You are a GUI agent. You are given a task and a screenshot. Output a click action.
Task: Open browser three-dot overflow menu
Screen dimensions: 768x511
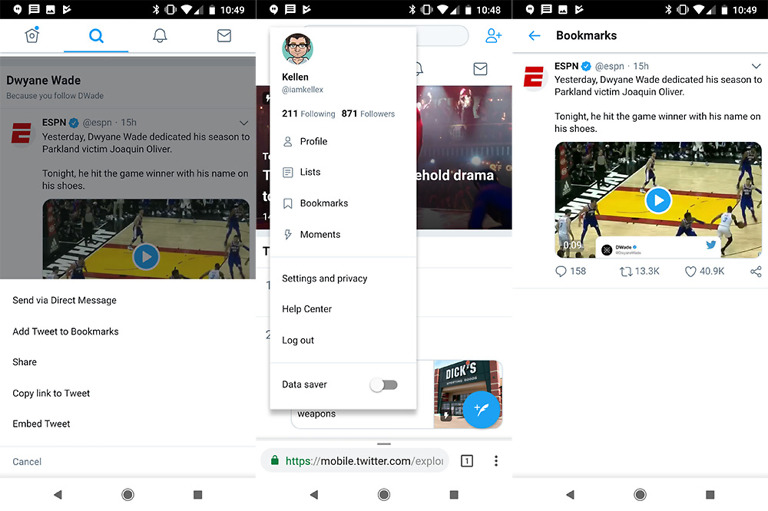pyautogui.click(x=496, y=461)
